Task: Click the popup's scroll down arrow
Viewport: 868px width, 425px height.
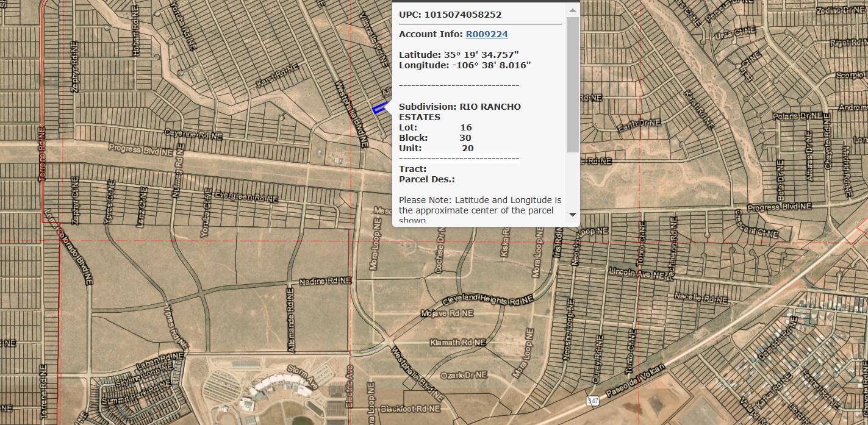Action: [x=572, y=214]
